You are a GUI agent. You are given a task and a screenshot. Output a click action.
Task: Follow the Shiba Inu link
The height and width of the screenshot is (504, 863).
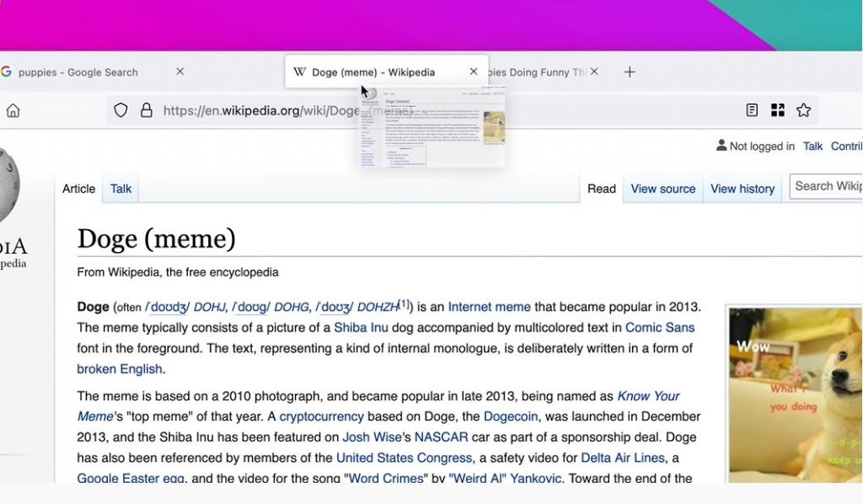pos(361,328)
